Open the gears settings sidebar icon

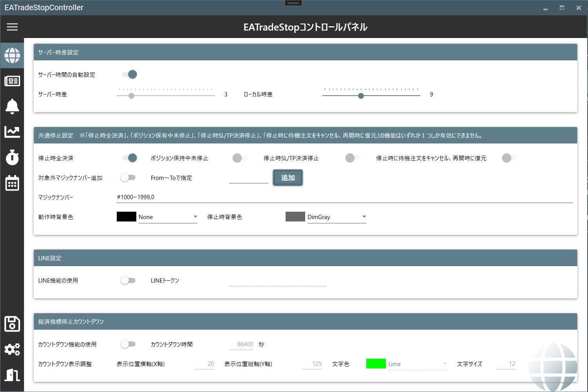tap(12, 349)
